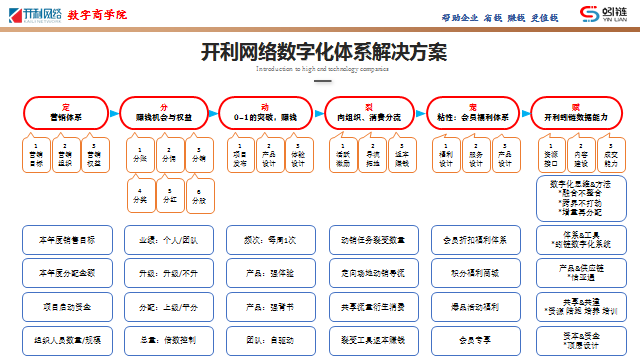
Task: Select the 项目启动资金 box
Action: (x=67, y=307)
